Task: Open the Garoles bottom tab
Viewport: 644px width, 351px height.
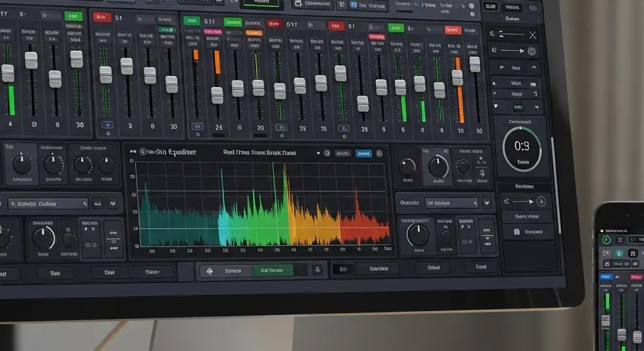Action: click(x=379, y=269)
